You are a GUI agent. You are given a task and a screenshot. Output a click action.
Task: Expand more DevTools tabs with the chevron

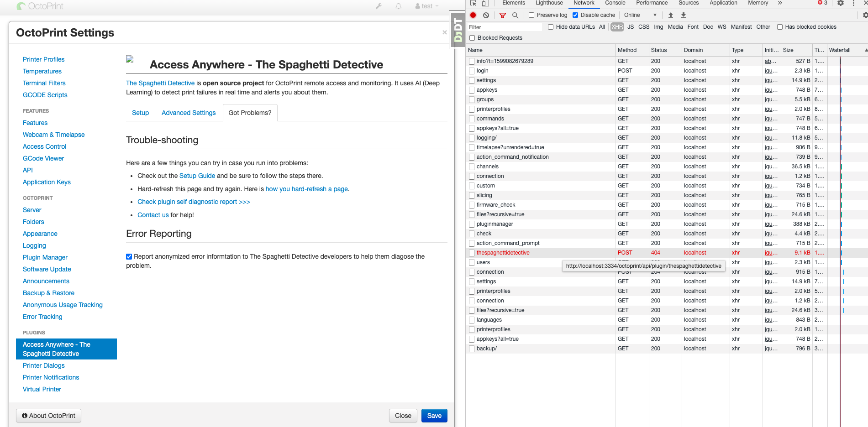click(780, 3)
